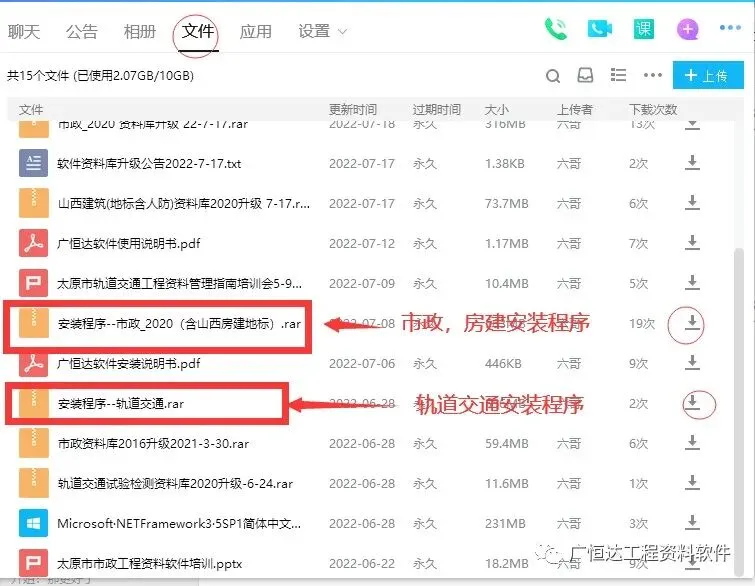Click the text file icon of 软件资料库升级公告

point(33,163)
